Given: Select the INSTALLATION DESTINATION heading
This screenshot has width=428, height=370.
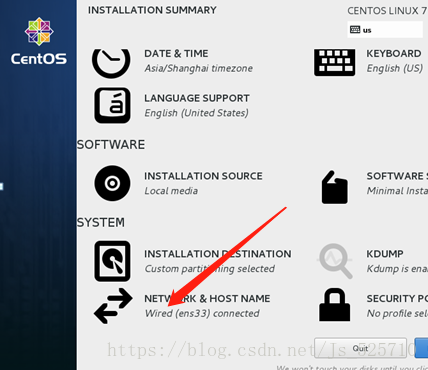Looking at the screenshot, I should (x=218, y=254).
